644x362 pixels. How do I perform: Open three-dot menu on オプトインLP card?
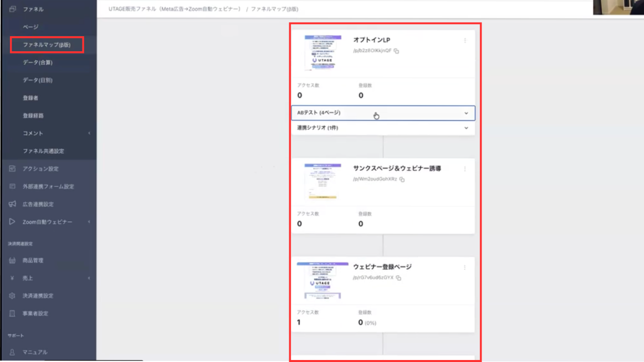(465, 41)
